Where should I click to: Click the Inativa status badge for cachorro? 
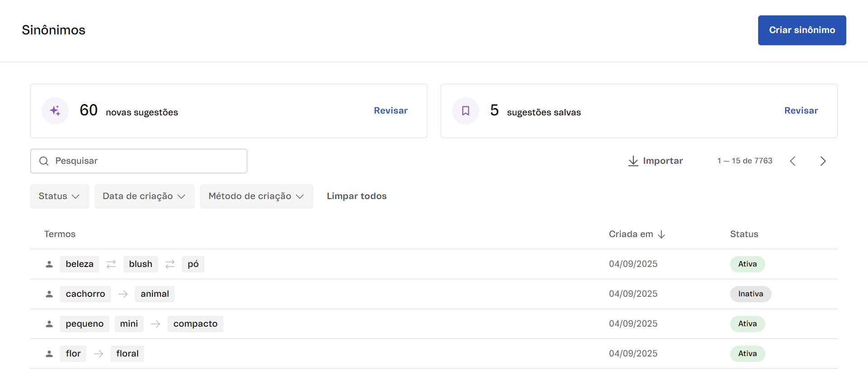[x=750, y=294]
